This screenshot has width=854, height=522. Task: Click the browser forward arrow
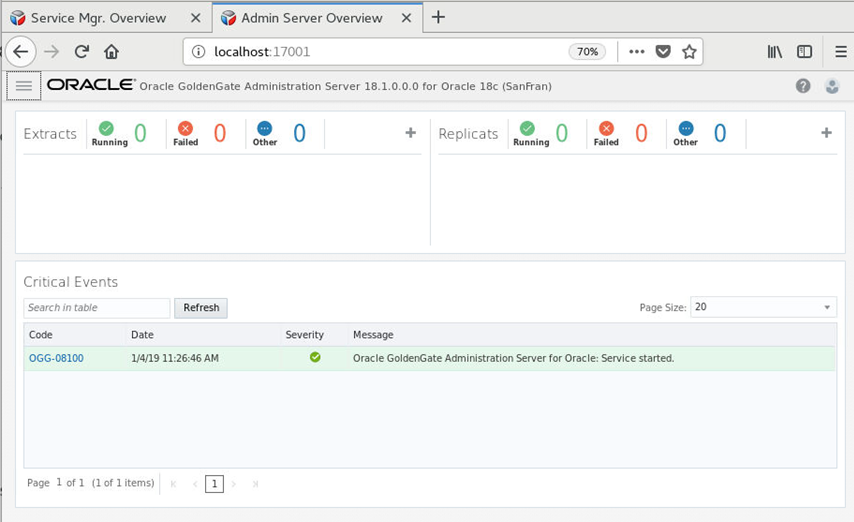[52, 52]
